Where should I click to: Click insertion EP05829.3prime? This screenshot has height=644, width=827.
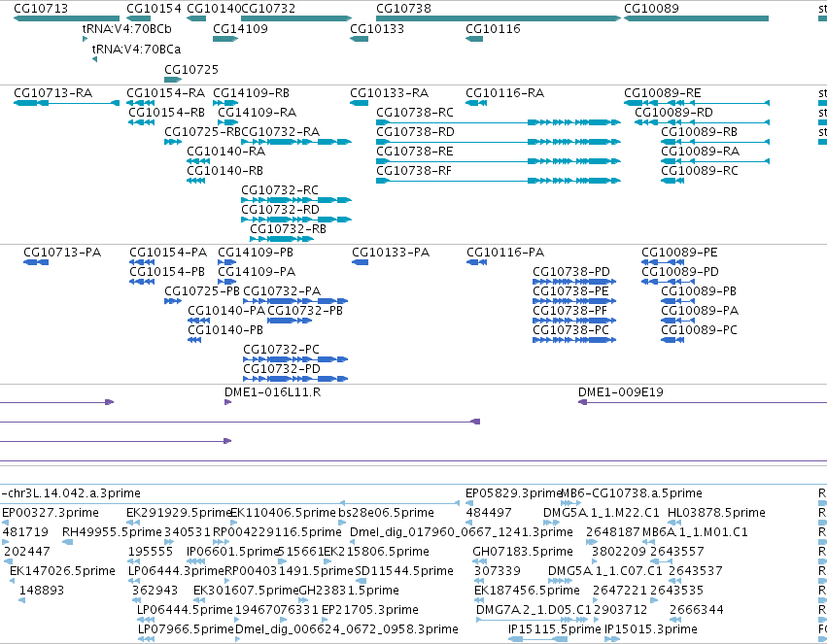click(x=514, y=493)
